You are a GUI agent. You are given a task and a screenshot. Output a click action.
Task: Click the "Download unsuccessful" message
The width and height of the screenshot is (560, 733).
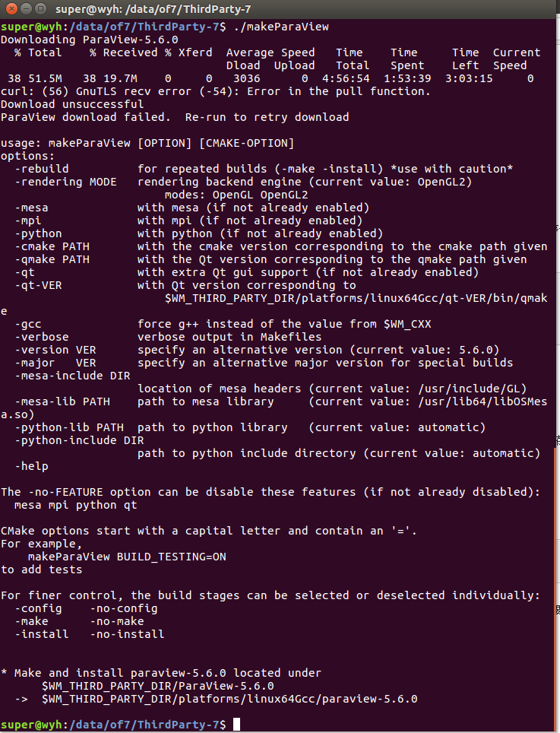[x=72, y=104]
